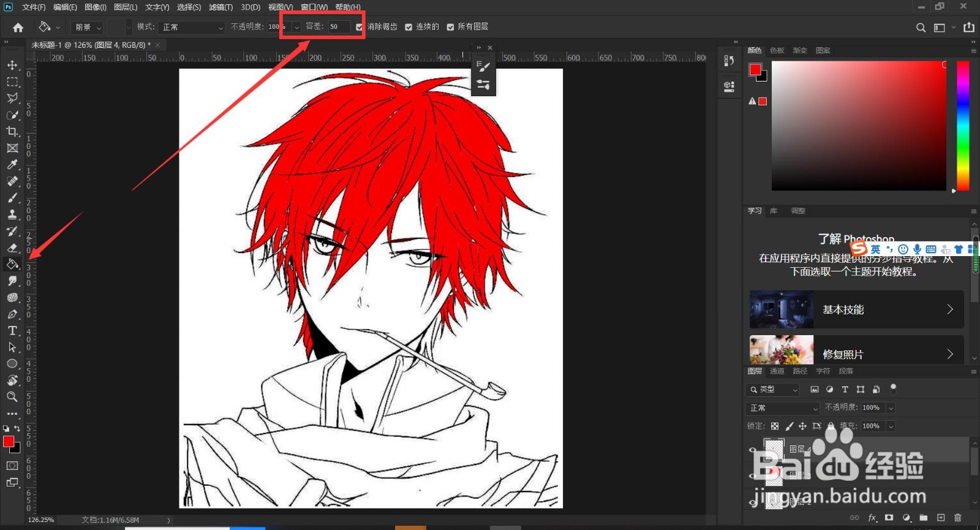Viewport: 980px width, 530px height.
Task: Open the options bar opacity dropdown arrow
Action: 296,28
